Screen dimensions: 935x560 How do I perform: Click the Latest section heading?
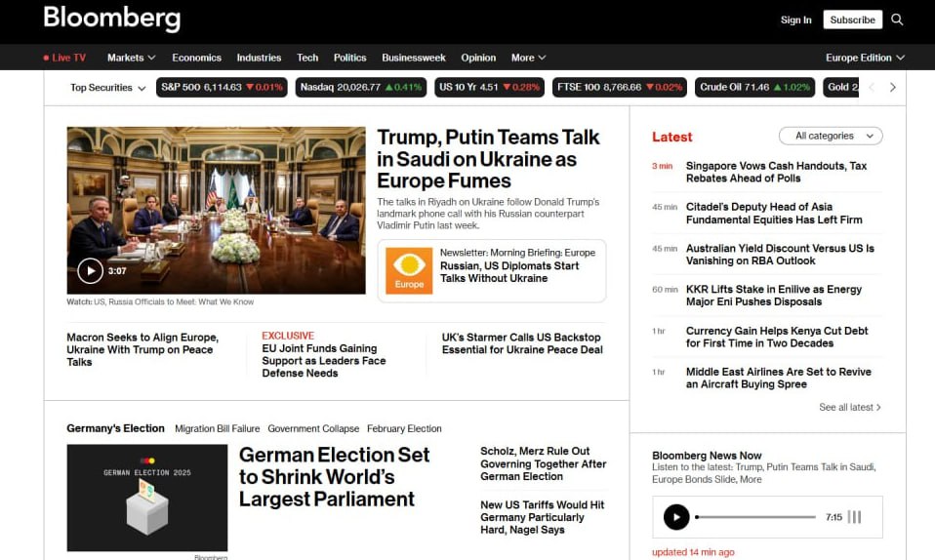pyautogui.click(x=672, y=137)
